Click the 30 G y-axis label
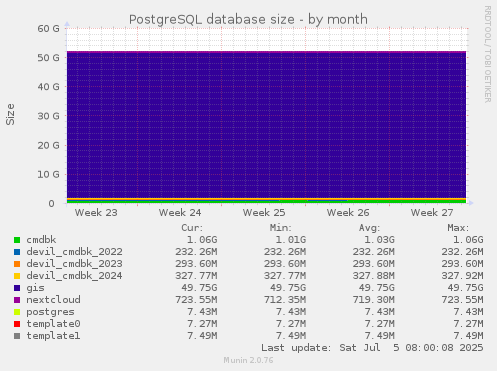Viewport: 497px width, 371px height. point(48,116)
